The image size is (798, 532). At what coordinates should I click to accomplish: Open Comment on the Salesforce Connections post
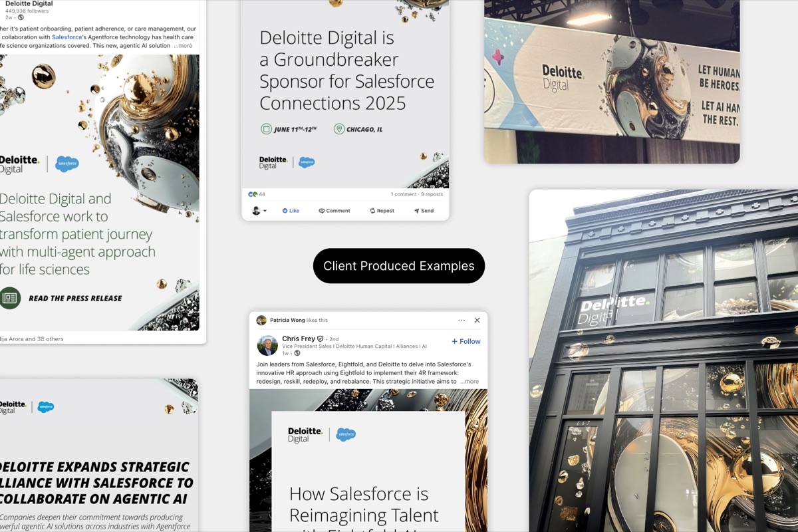point(334,211)
